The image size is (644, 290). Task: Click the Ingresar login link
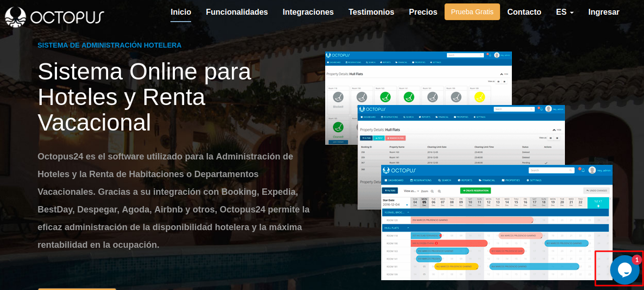tap(604, 12)
